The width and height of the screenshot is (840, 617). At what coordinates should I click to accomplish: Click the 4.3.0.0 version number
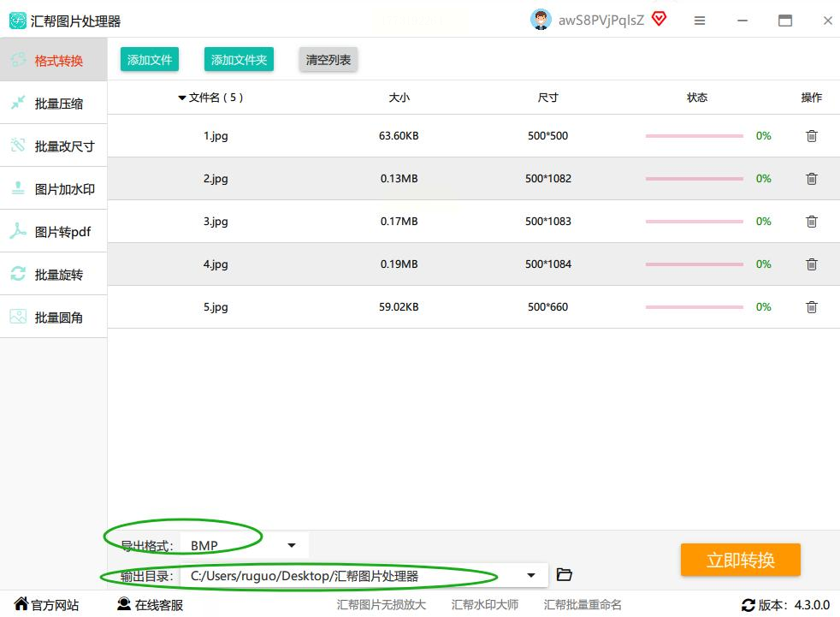(812, 605)
